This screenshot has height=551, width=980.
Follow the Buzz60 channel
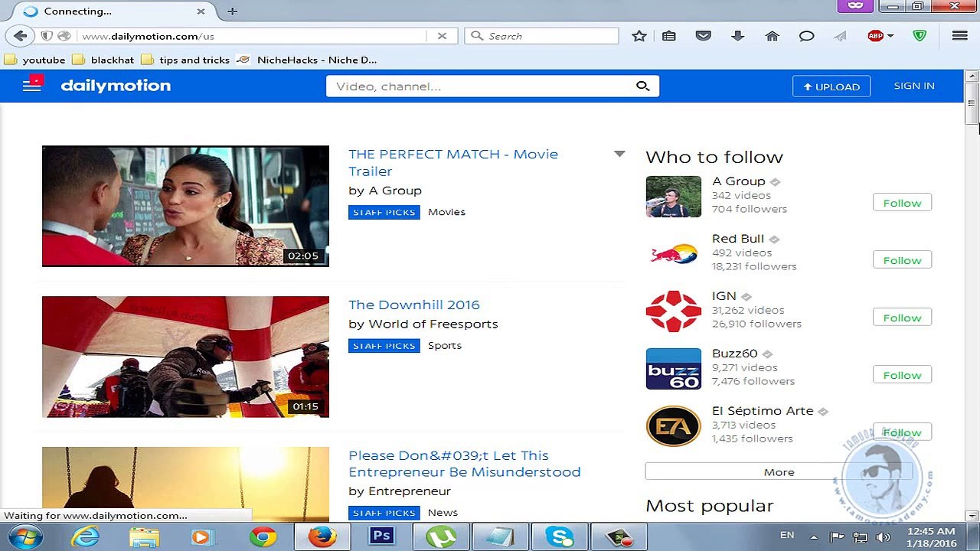pos(902,375)
